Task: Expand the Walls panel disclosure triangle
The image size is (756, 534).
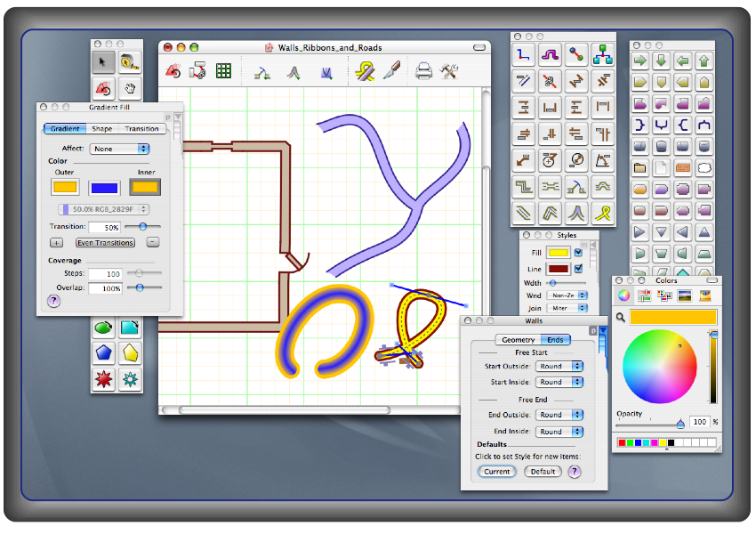Action: point(603,330)
